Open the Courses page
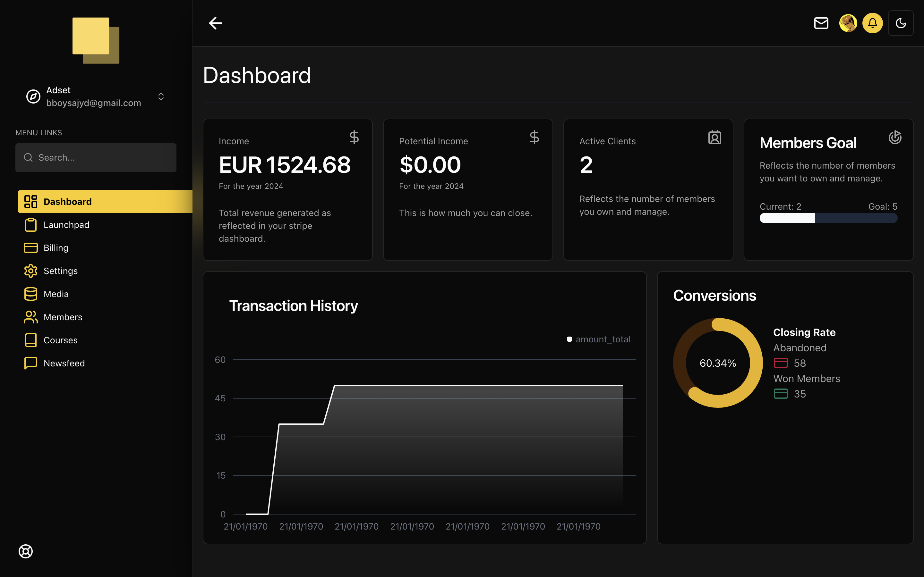The image size is (924, 577). point(60,340)
